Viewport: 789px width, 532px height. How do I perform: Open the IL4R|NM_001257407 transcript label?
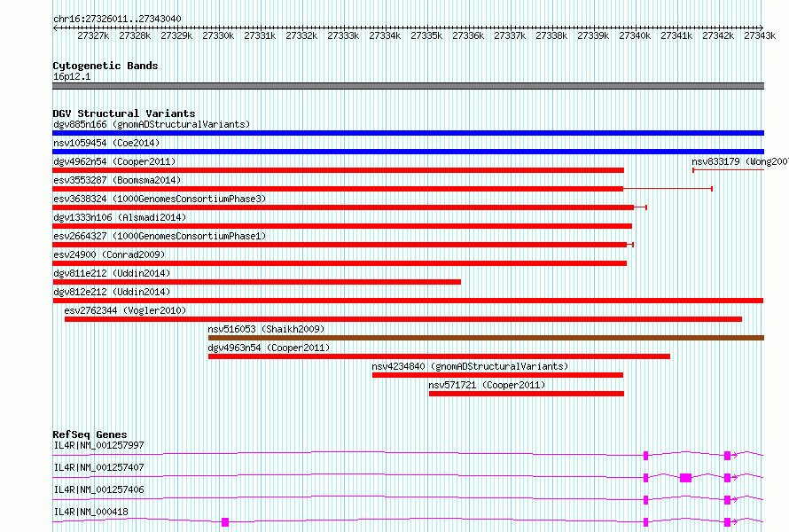[x=98, y=467]
